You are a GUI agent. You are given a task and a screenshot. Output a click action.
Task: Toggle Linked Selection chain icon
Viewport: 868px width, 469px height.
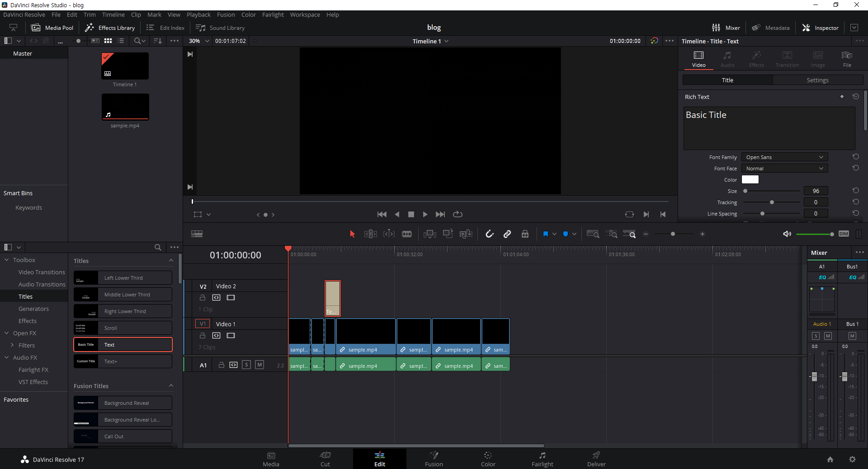pos(507,234)
